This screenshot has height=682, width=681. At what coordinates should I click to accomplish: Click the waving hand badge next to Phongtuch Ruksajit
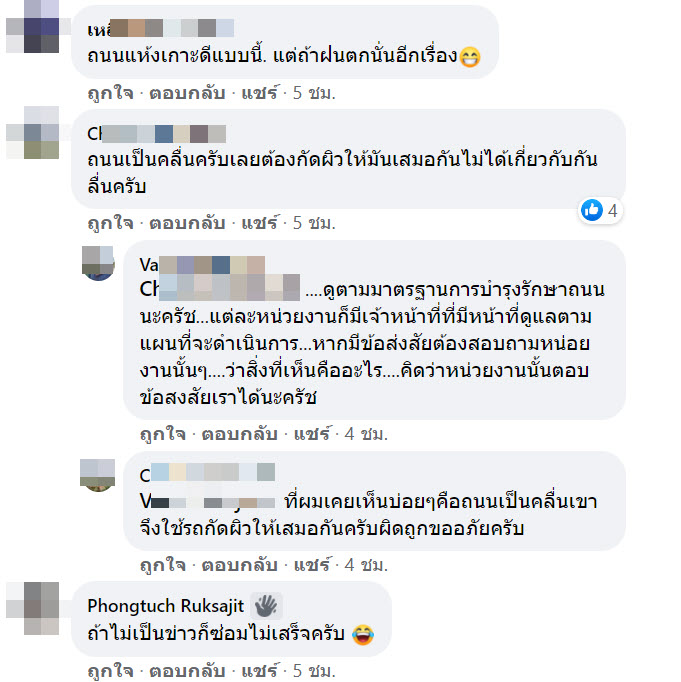tap(266, 606)
